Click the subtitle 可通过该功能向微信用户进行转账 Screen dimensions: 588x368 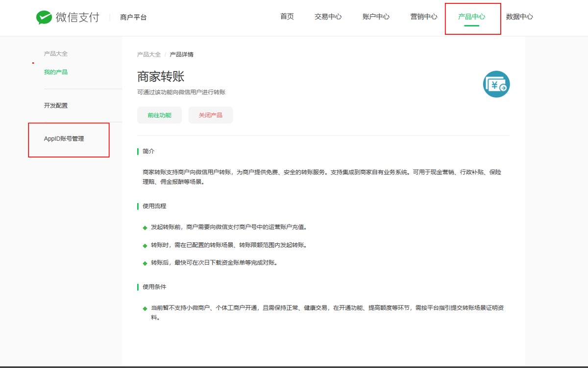coord(181,92)
